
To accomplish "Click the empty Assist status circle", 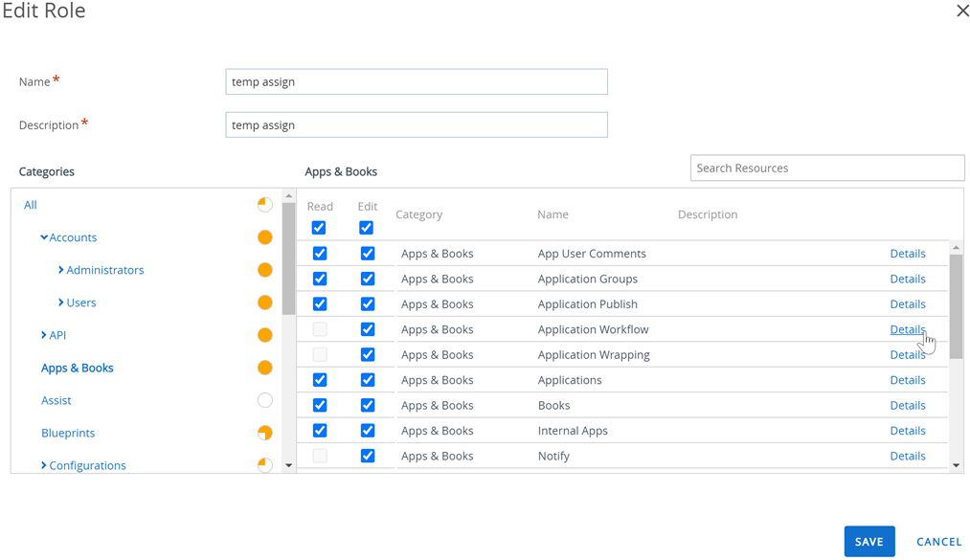I will (x=265, y=400).
